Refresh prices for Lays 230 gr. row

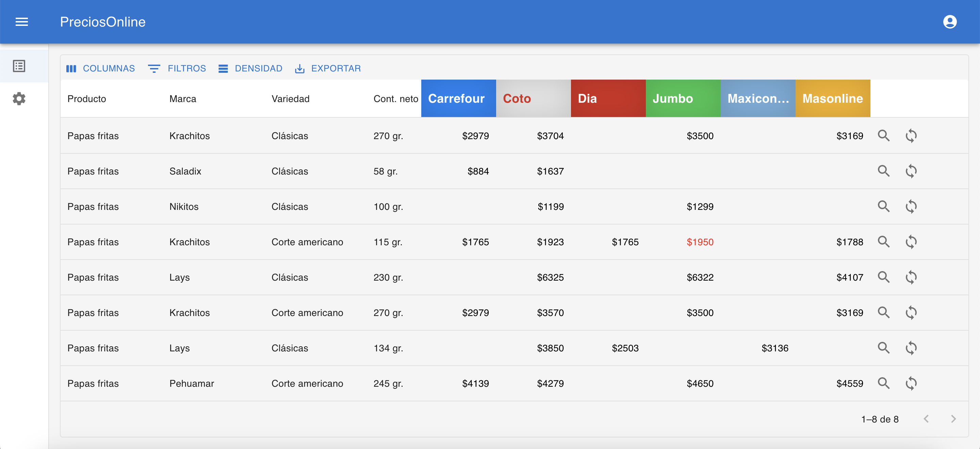click(x=911, y=277)
